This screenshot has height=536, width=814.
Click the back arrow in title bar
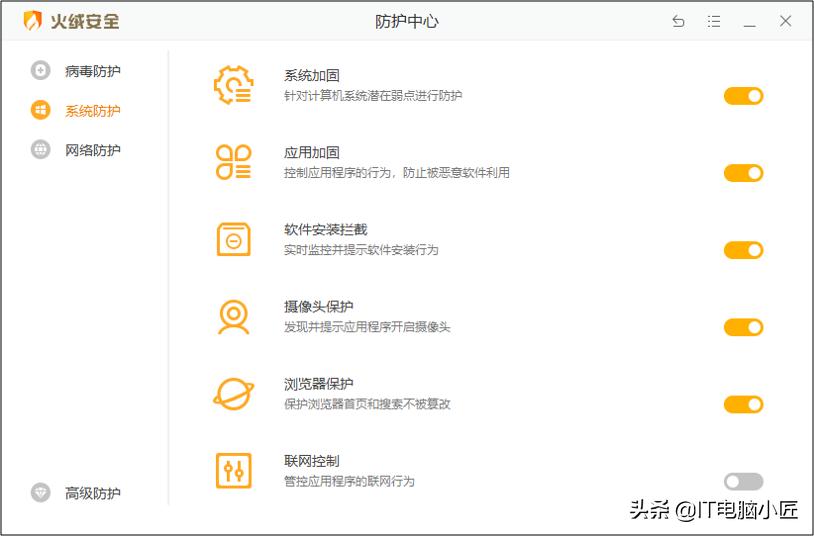coord(678,21)
